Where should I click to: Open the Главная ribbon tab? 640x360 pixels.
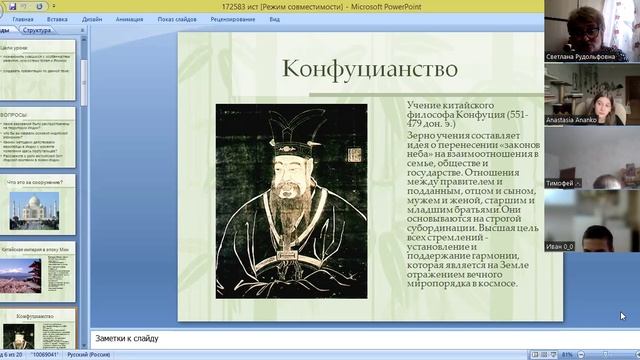23,19
